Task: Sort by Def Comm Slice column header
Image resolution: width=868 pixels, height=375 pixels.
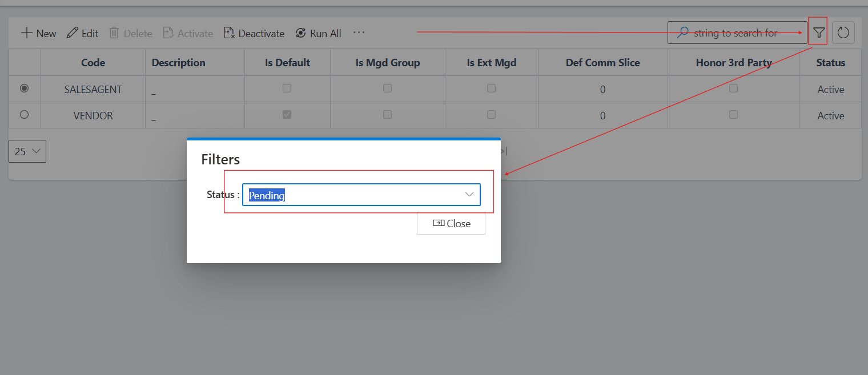Action: [603, 63]
